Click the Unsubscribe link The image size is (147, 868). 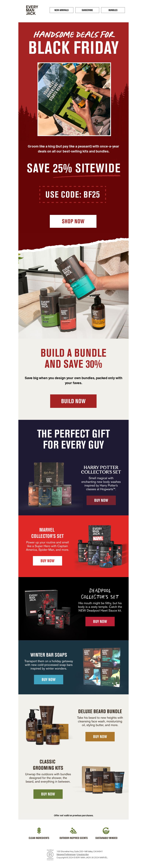click(83, 854)
